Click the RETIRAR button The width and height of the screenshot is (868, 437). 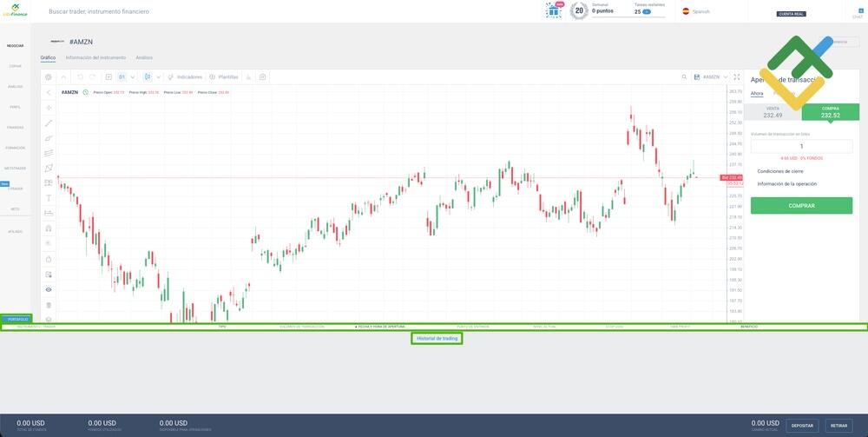tap(839, 426)
